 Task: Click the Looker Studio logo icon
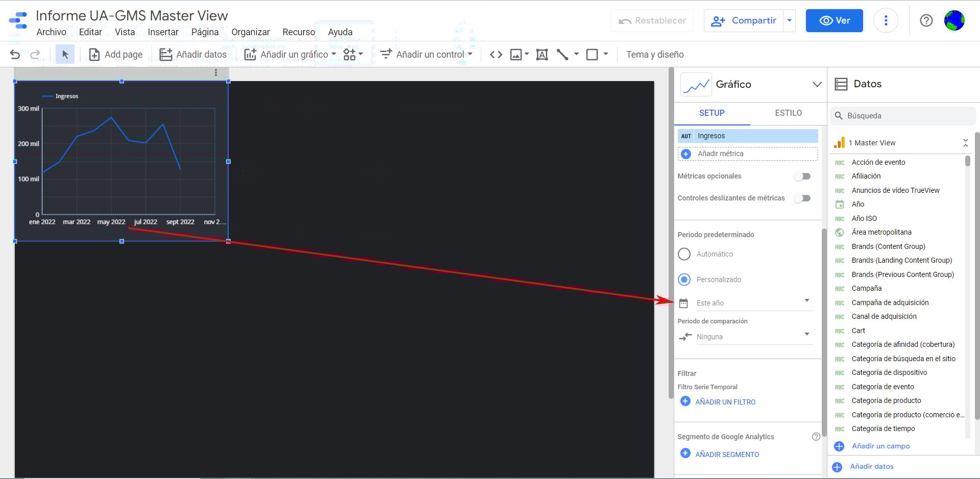pyautogui.click(x=18, y=20)
